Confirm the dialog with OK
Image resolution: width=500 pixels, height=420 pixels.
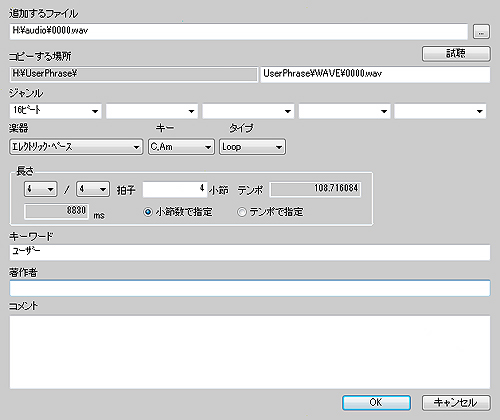[376, 403]
